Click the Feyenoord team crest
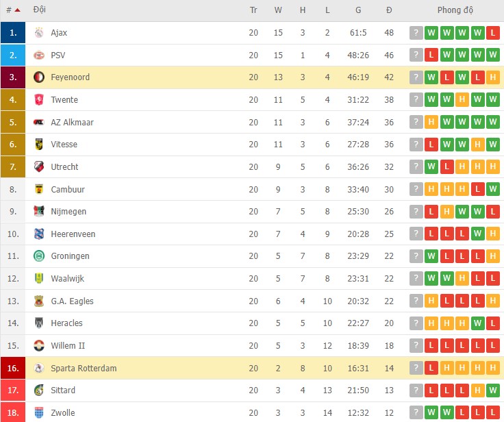The image size is (504, 422). coord(39,77)
